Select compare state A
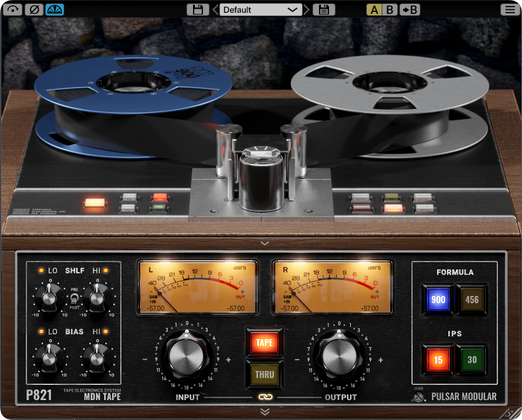Screen dimensions: 522x420 [374, 10]
